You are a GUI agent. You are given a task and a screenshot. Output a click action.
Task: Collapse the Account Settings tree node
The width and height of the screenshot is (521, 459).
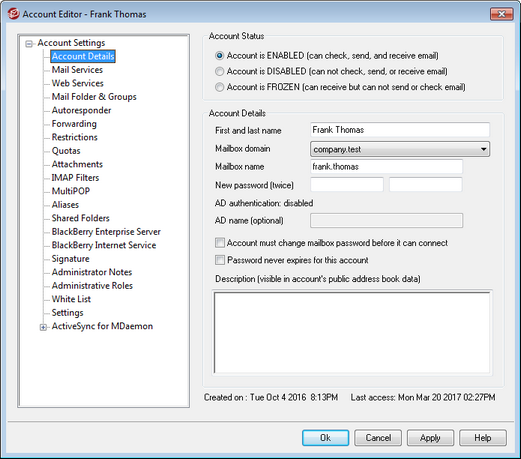point(29,44)
